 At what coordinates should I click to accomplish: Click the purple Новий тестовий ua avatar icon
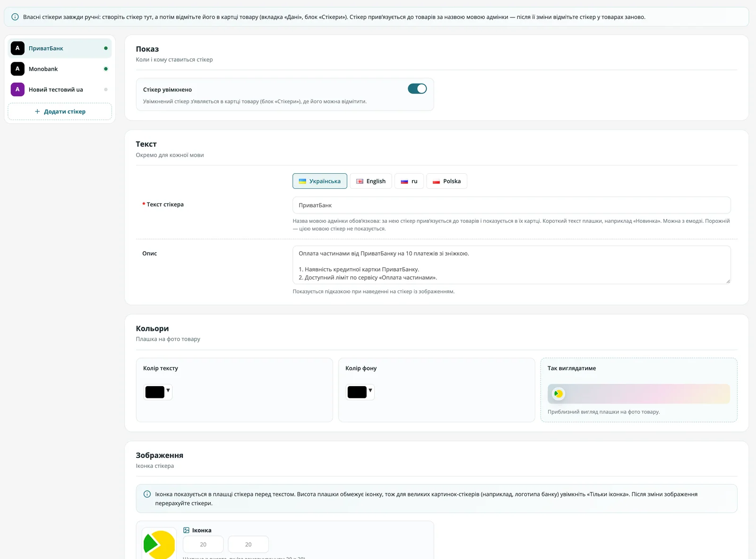[17, 89]
